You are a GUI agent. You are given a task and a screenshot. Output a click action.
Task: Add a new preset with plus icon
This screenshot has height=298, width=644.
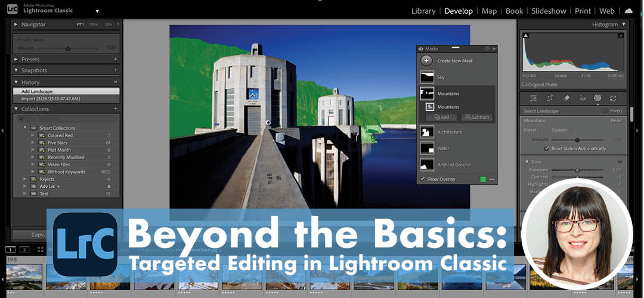point(116,60)
